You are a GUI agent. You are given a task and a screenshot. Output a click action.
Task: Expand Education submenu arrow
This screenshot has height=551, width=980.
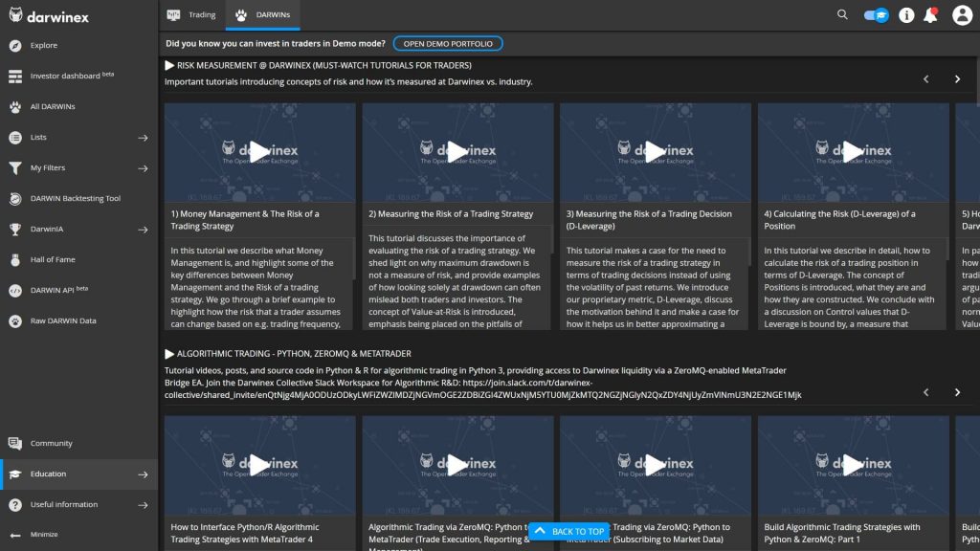[144, 474]
